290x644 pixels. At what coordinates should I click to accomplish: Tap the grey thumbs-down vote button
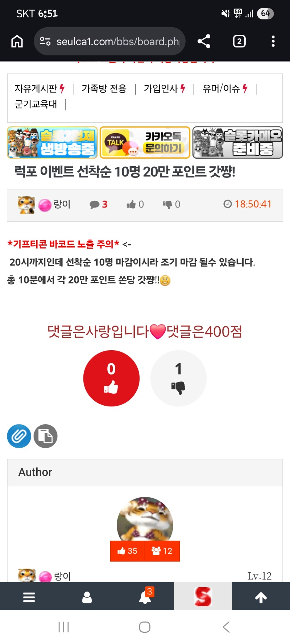pyautogui.click(x=178, y=378)
